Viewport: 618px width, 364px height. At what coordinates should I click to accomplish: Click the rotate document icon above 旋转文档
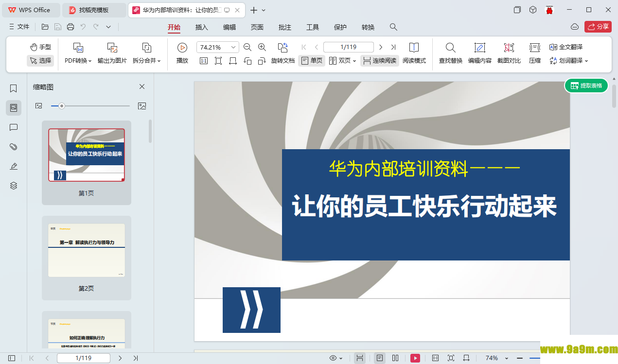click(283, 47)
